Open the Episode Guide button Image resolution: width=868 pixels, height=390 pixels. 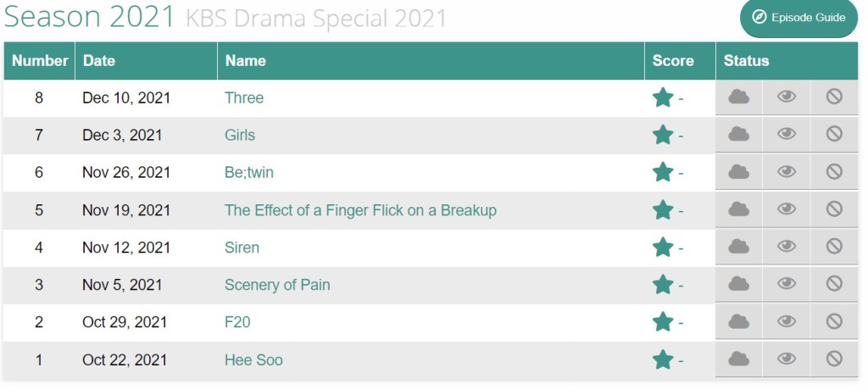[799, 18]
